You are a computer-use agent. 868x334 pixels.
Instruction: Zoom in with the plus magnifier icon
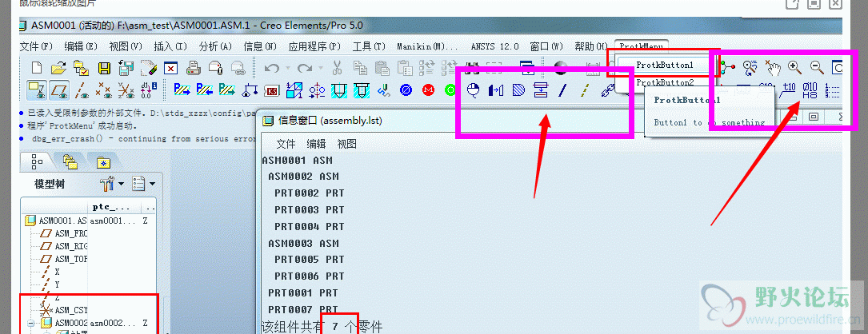point(795,67)
